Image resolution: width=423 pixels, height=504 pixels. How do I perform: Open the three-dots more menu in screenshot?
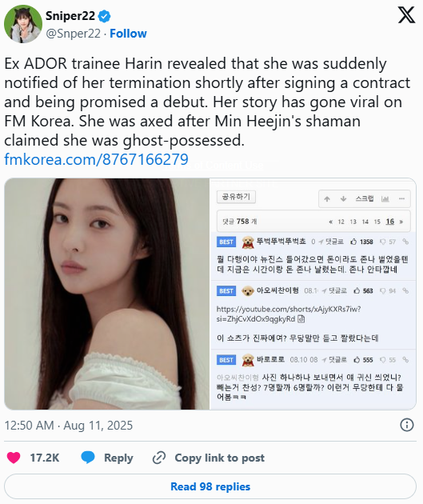[401, 198]
